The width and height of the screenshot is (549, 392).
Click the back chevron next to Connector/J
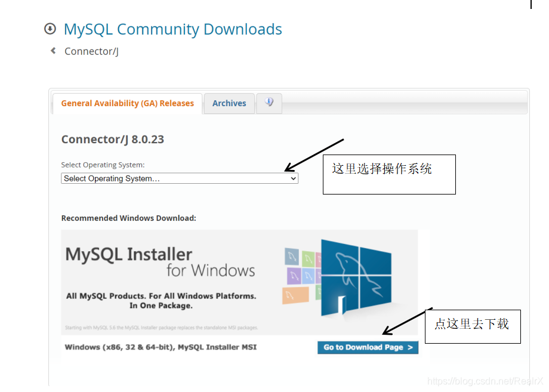[x=53, y=51]
